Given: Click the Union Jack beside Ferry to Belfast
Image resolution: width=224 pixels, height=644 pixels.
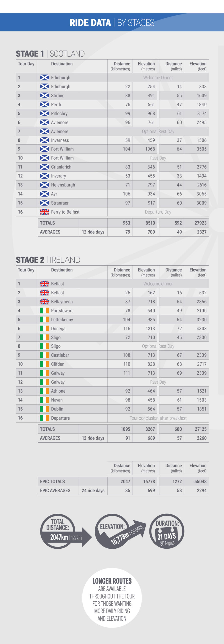Looking at the screenshot, I should click(44, 212).
